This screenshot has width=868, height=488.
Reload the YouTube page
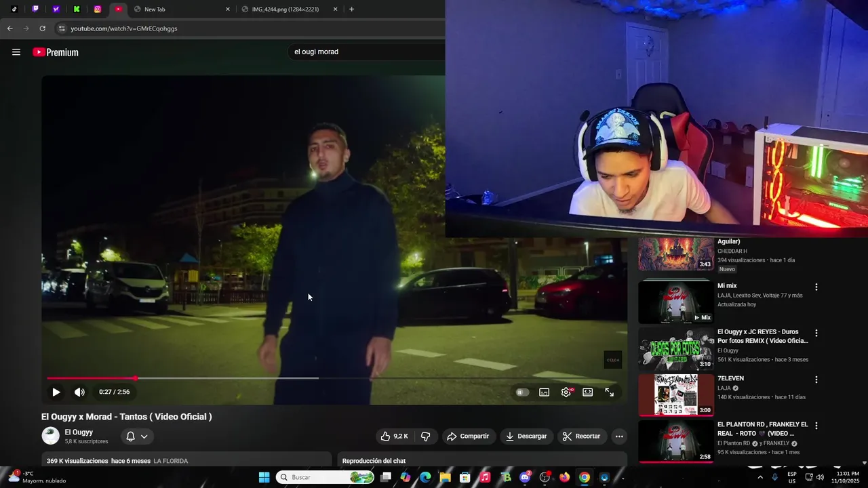click(42, 28)
